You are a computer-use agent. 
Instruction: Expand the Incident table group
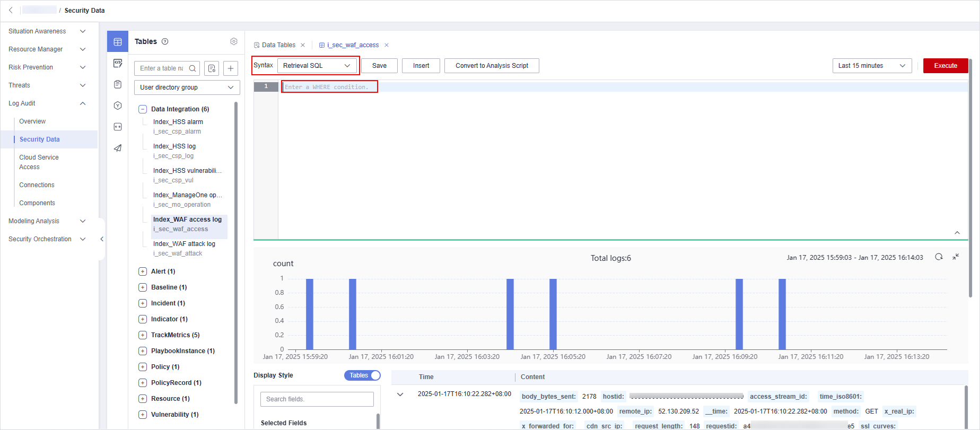(142, 303)
